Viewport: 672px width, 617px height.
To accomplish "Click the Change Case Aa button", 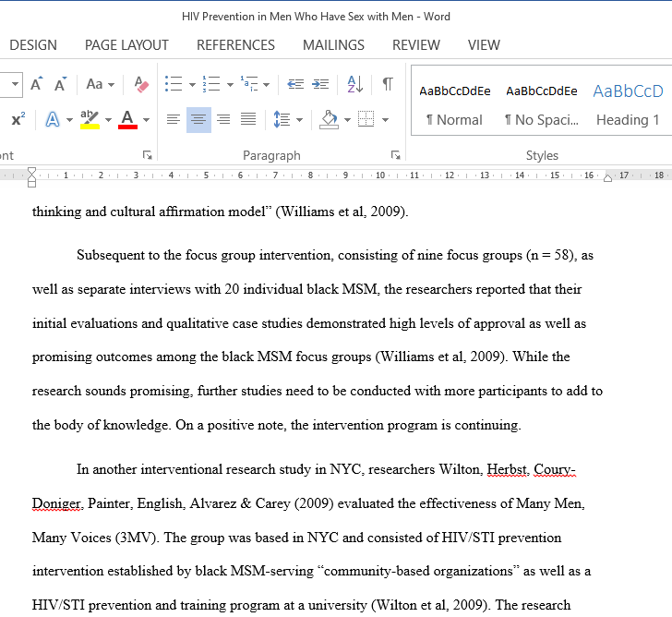I will point(94,84).
